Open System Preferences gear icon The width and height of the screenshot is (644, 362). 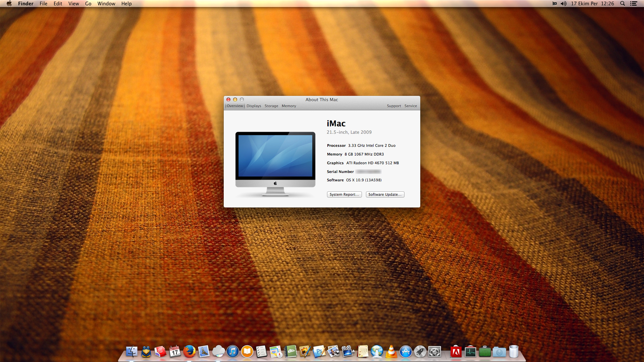(435, 352)
